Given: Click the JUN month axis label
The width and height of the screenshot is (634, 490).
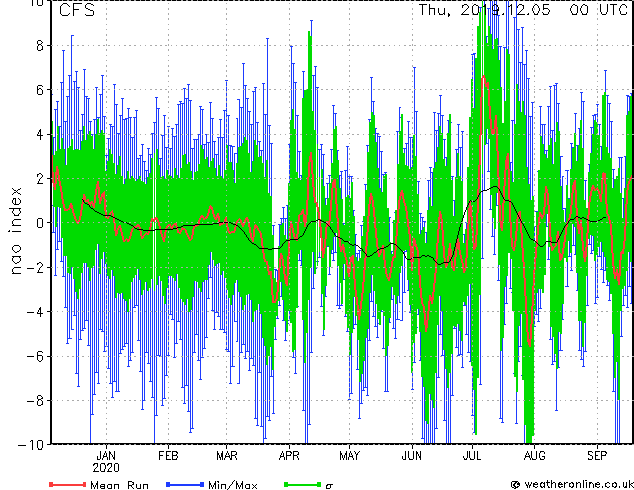Looking at the screenshot, I should click(412, 456).
